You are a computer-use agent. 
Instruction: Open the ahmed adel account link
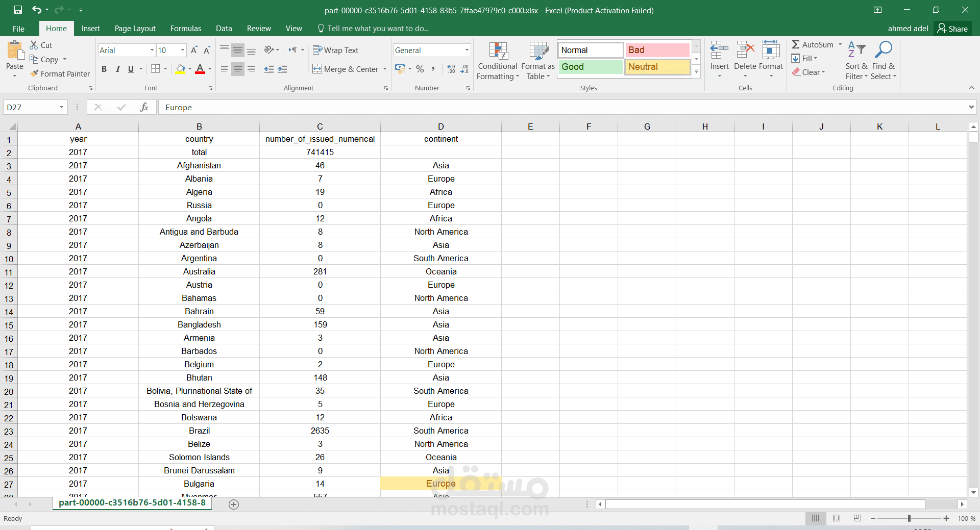[x=908, y=29]
